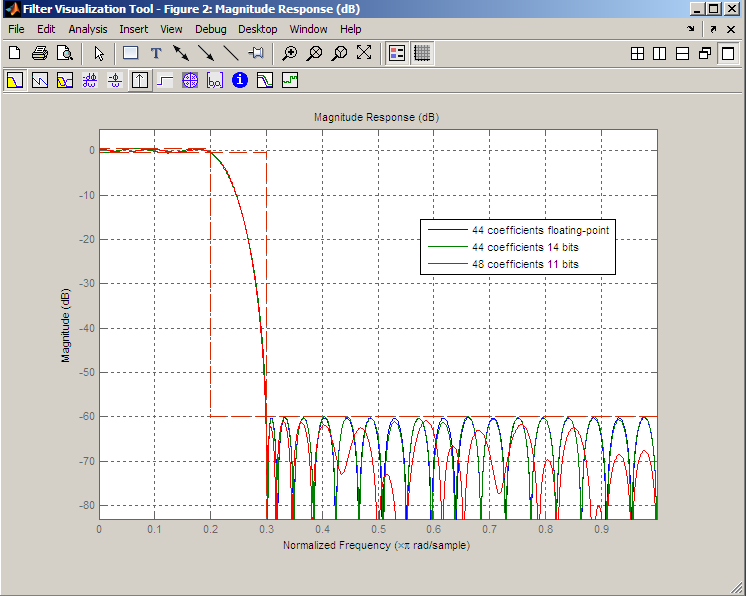Open the Desktop menu
Viewport: 746px width, 596px height.
[x=258, y=29]
